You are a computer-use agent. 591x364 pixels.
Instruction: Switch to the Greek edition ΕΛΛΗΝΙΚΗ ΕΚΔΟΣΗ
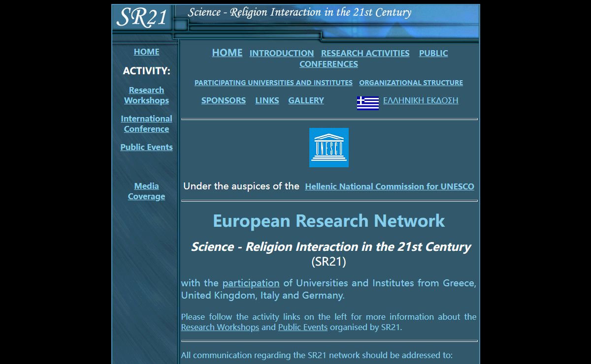tap(421, 100)
